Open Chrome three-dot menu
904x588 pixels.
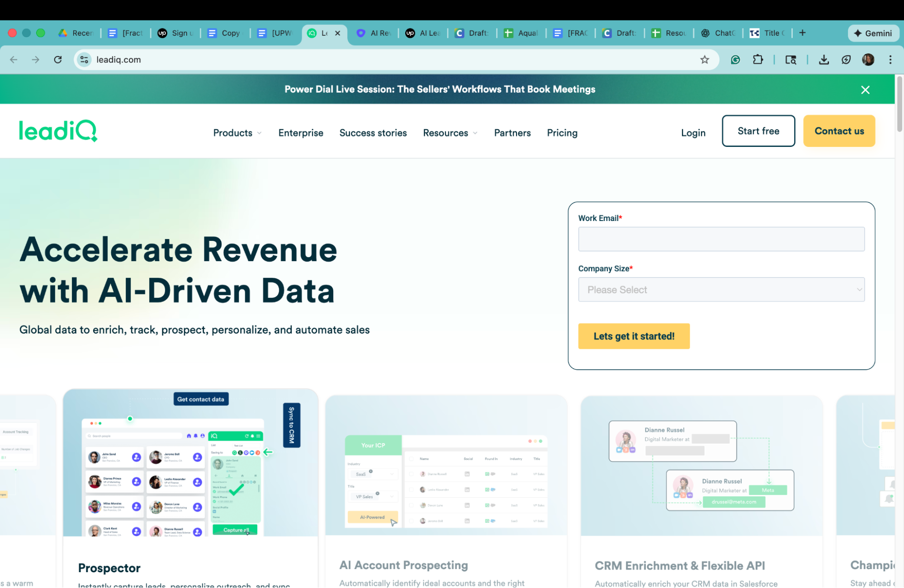pyautogui.click(x=890, y=60)
